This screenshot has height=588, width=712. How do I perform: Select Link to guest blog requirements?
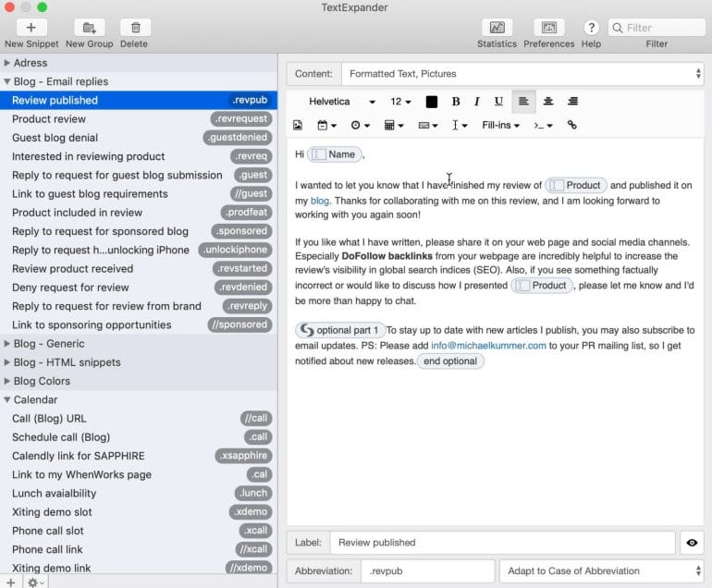pyautogui.click(x=139, y=194)
